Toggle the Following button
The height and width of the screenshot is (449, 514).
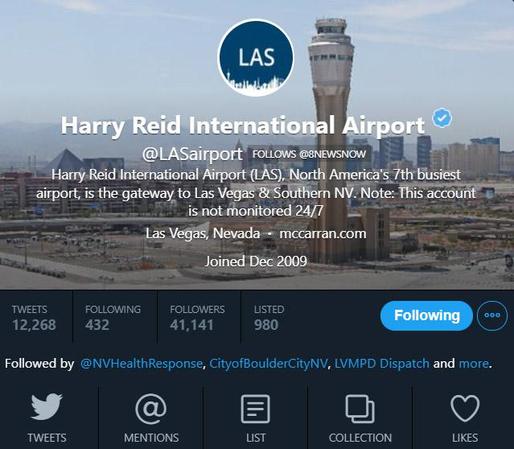pyautogui.click(x=427, y=316)
